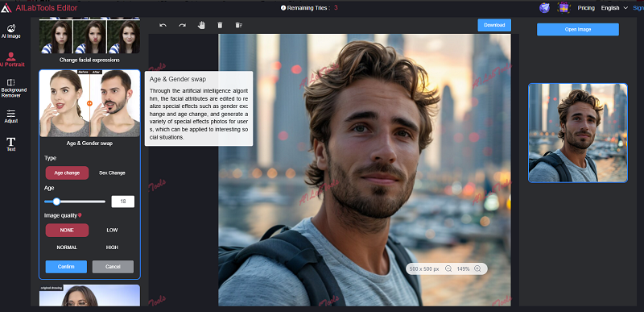
Task: Choose HIGH image quality
Action: [x=112, y=248]
